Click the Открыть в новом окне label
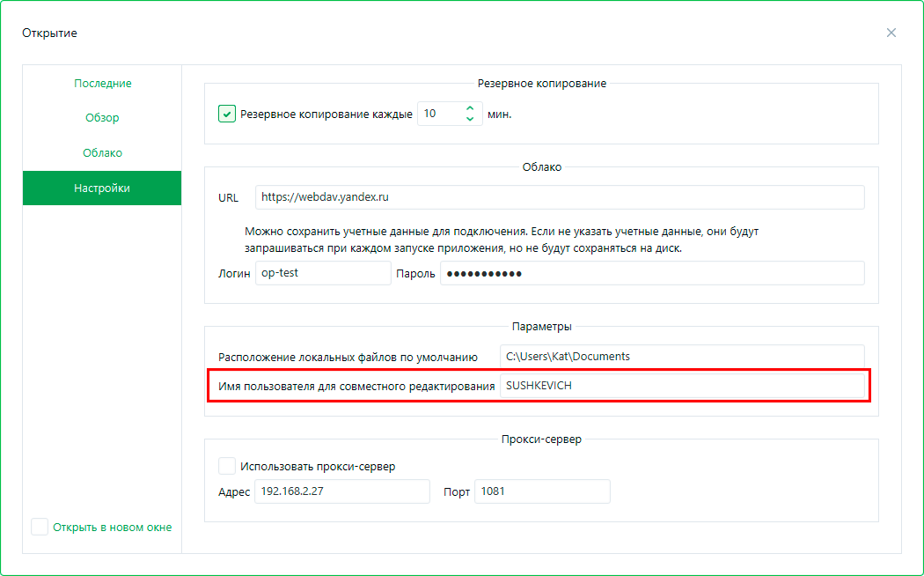924x576 pixels. point(112,528)
